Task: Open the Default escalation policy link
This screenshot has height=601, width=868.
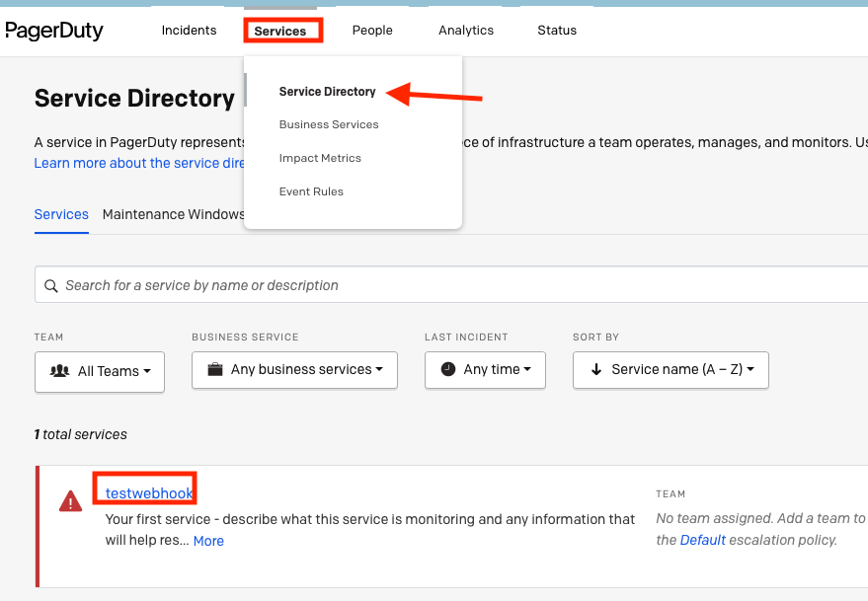Action: point(702,540)
